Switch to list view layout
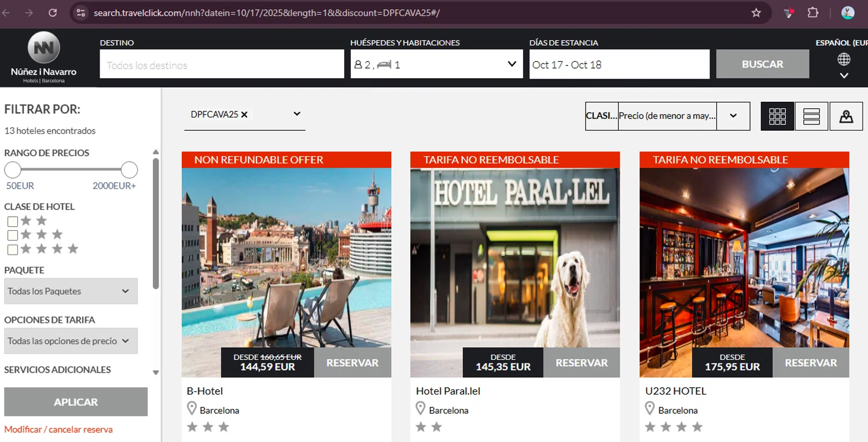The width and height of the screenshot is (868, 442). (x=811, y=116)
